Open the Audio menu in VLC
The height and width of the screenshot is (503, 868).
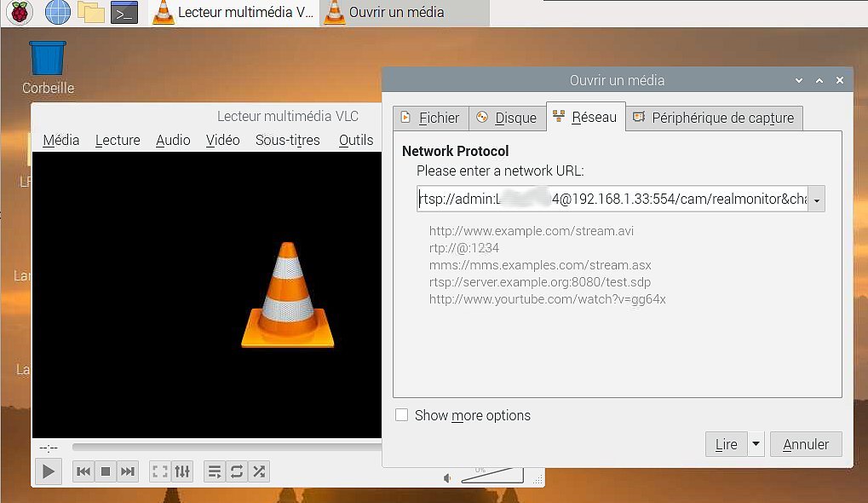click(173, 140)
